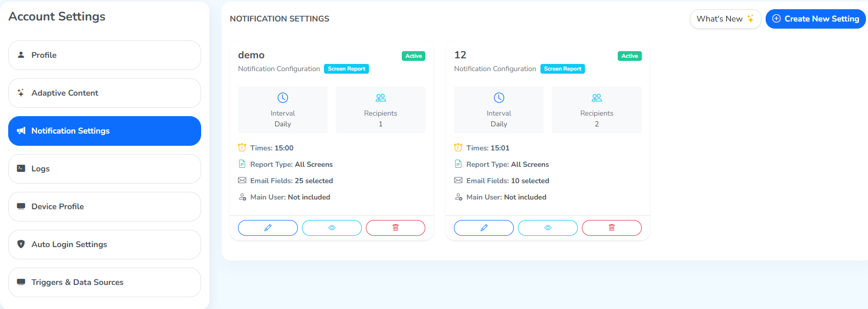Open the Profile settings section
The width and height of the screenshot is (868, 309).
(x=104, y=55)
